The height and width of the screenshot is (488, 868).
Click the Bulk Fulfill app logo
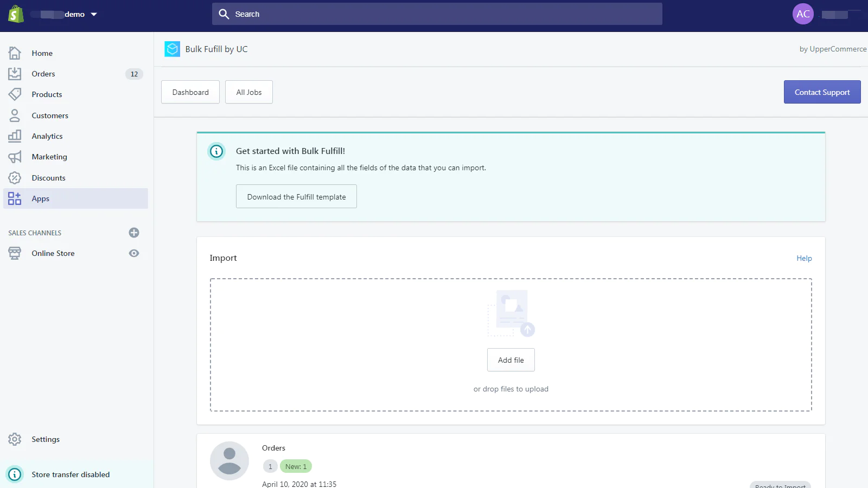[172, 49]
